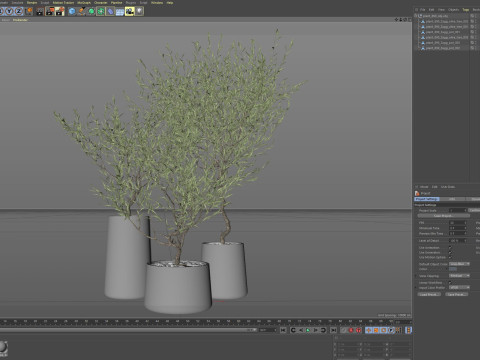Click the Scale Project button

click(x=443, y=216)
